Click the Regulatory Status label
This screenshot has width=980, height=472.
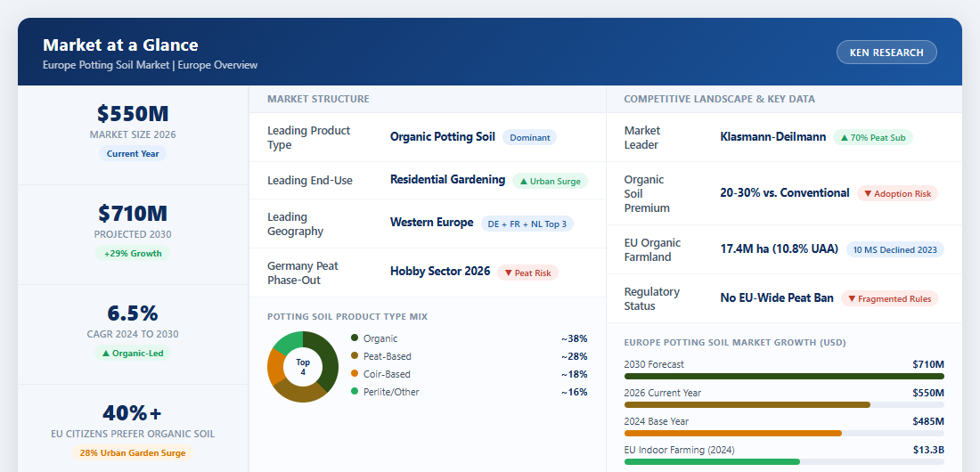point(652,299)
